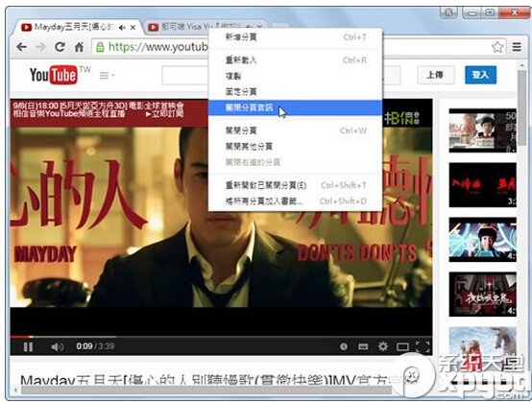The width and height of the screenshot is (532, 402).
Task: Select 複製 in the context menu
Action: click(295, 76)
